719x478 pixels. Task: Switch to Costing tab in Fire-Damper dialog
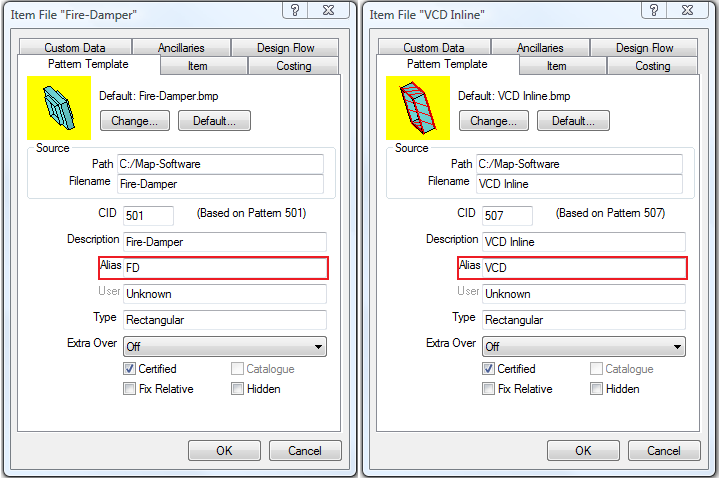294,66
